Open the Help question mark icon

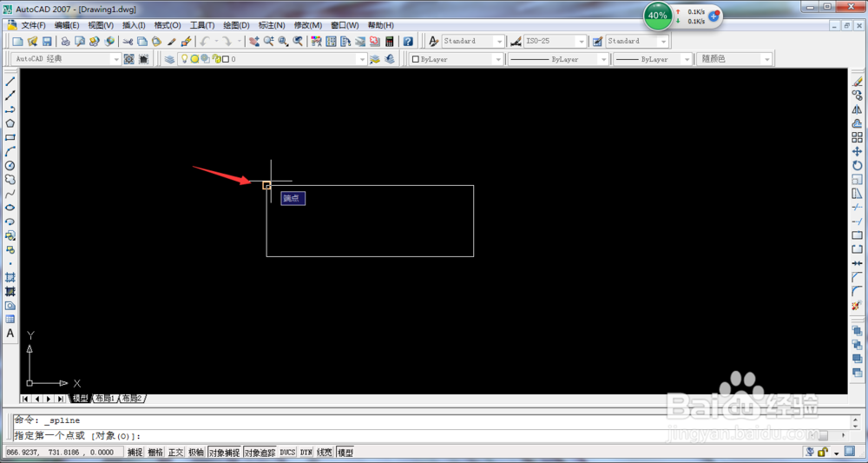coord(408,41)
